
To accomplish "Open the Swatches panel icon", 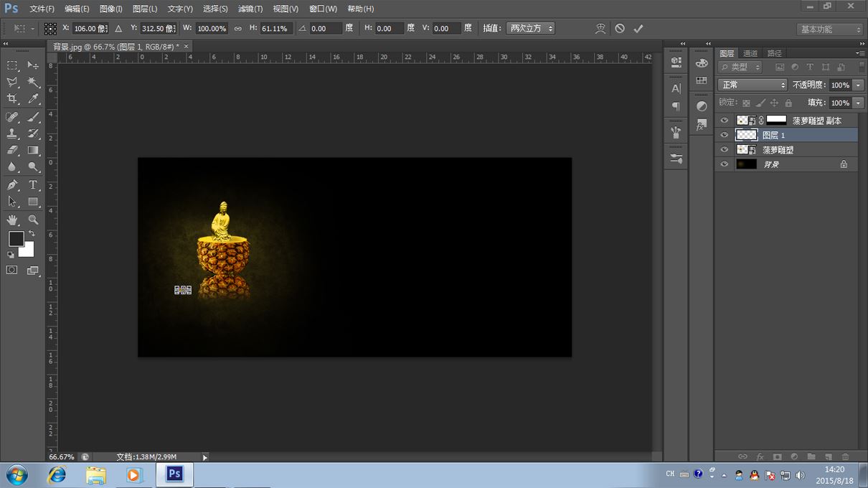I will coord(702,80).
